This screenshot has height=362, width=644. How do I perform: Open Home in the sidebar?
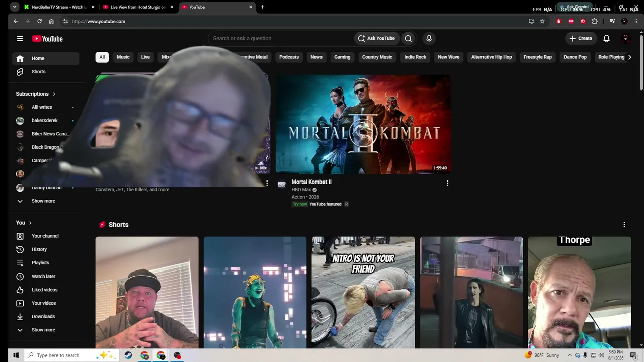(x=46, y=58)
